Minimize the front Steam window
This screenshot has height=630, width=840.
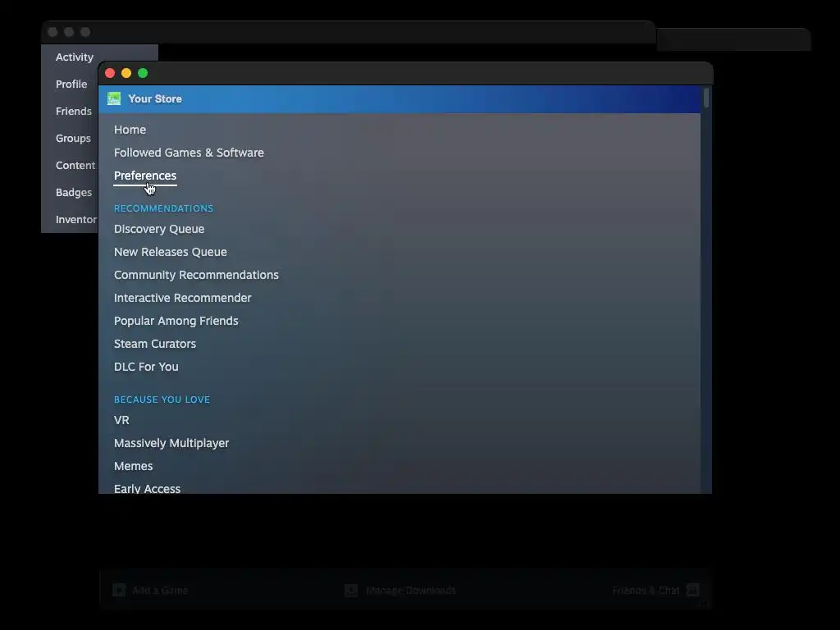[x=126, y=73]
